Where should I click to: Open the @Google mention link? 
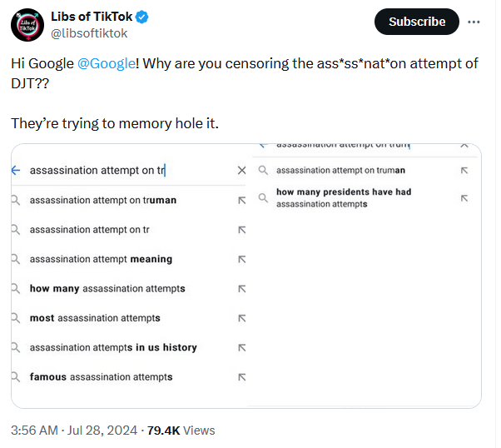click(x=107, y=63)
